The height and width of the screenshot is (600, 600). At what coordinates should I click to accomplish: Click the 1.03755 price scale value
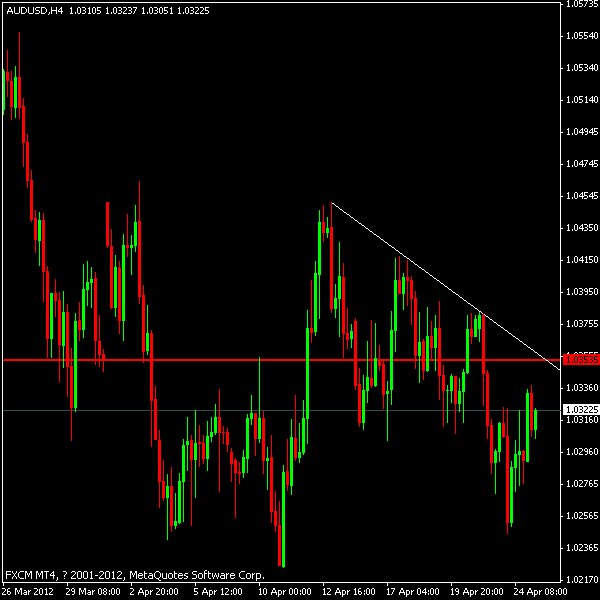582,324
